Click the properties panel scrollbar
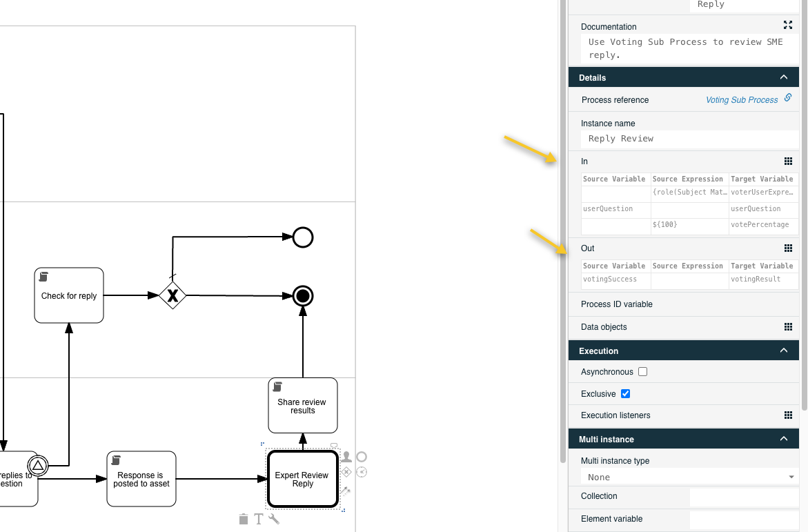The height and width of the screenshot is (532, 808). pos(805,206)
